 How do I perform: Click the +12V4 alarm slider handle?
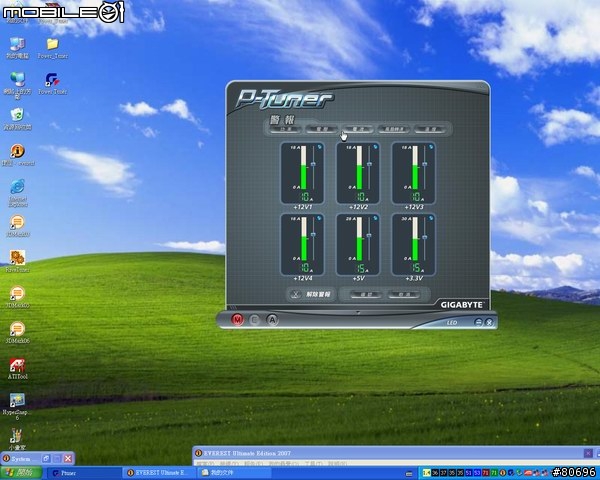coord(313,234)
